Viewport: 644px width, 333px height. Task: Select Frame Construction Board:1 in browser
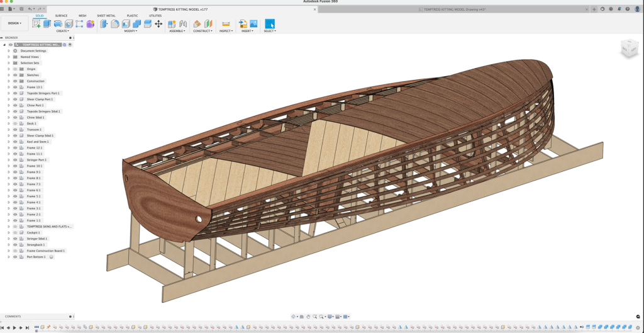pyautogui.click(x=45, y=251)
